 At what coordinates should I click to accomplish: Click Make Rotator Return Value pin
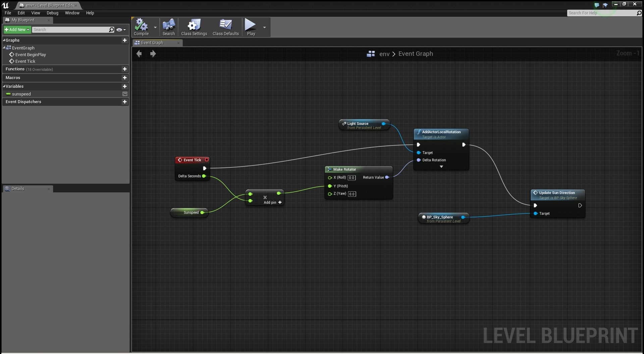[387, 177]
